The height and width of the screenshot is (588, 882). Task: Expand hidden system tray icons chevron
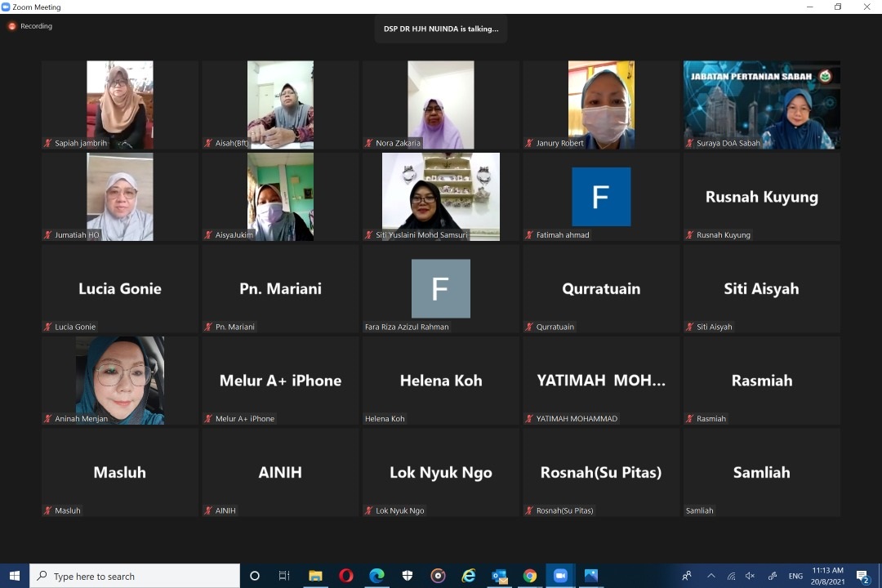coord(710,576)
